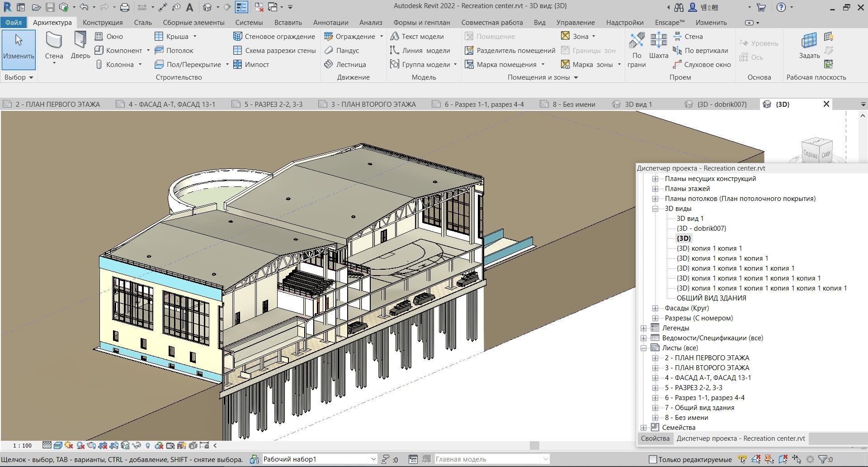The height and width of the screenshot is (467, 868).
Task: Expand the Планы этажей node
Action: 655,189
